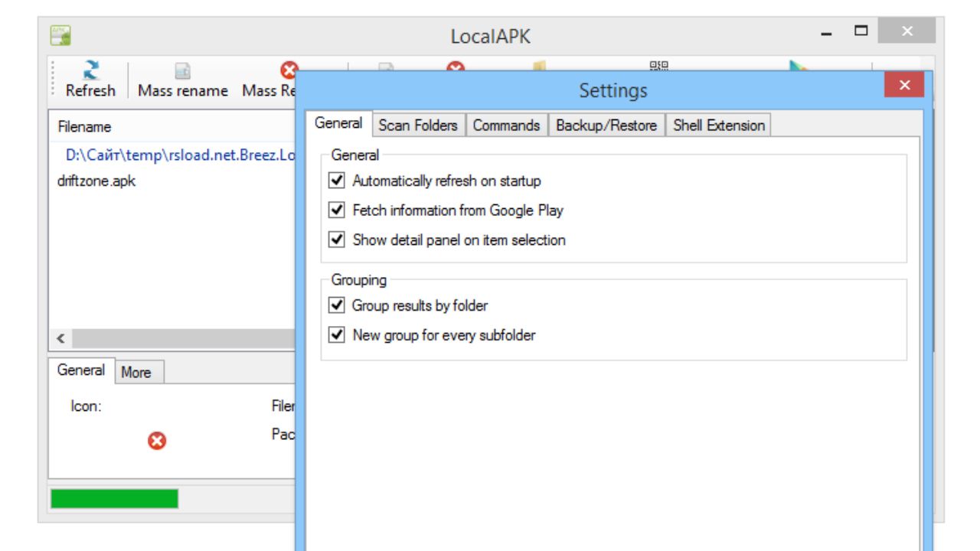Disable Fetch information from Google Play
Screen dimensions: 980x551
point(336,210)
